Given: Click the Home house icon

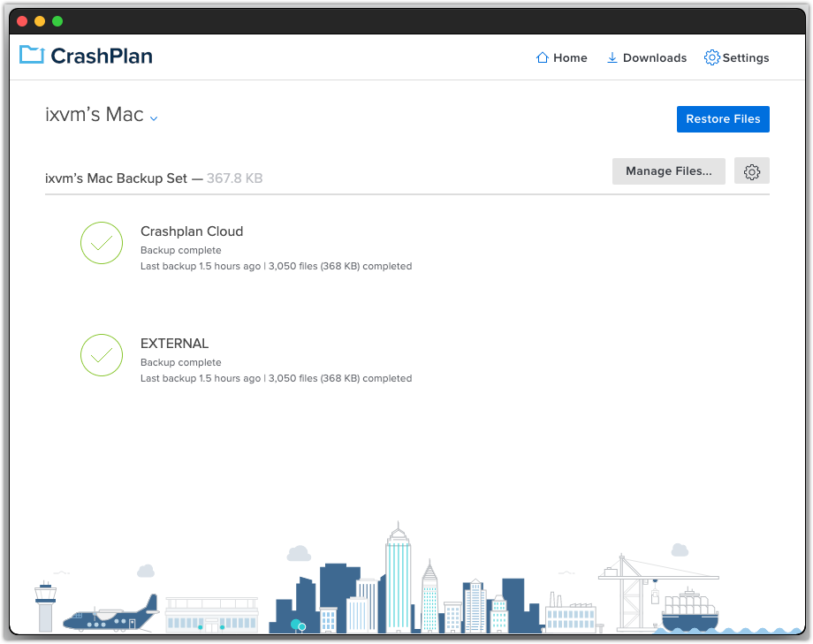Looking at the screenshot, I should point(543,57).
